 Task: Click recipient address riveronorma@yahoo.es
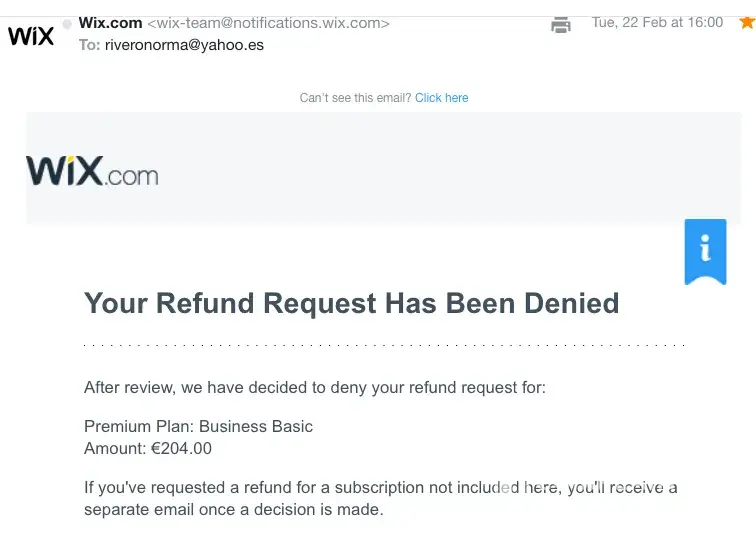184,45
